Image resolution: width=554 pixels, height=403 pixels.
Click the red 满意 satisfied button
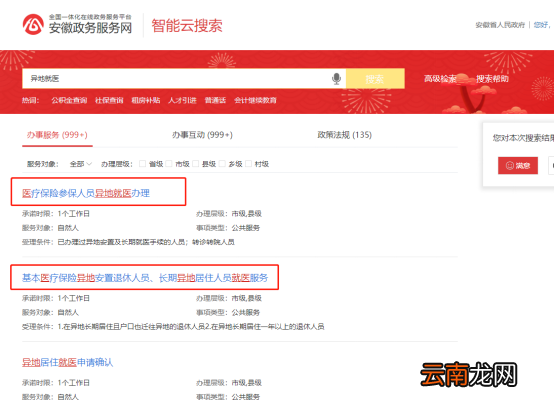coord(518,165)
